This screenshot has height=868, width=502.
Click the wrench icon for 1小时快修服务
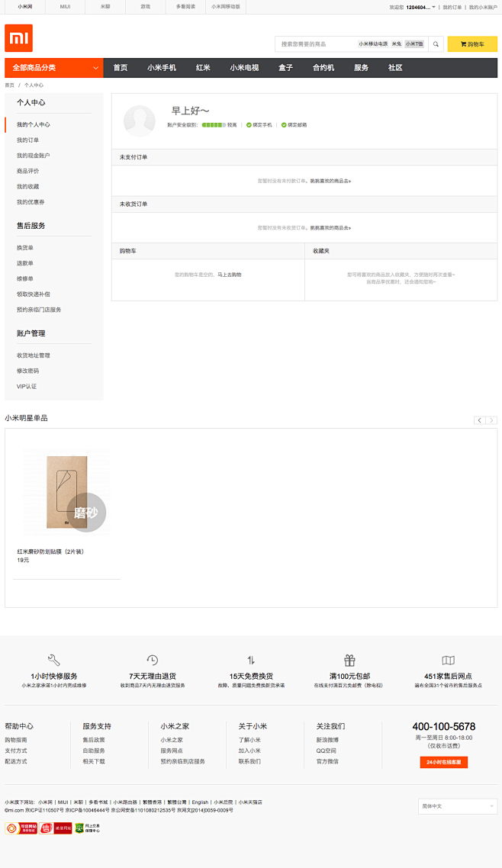(x=53, y=660)
